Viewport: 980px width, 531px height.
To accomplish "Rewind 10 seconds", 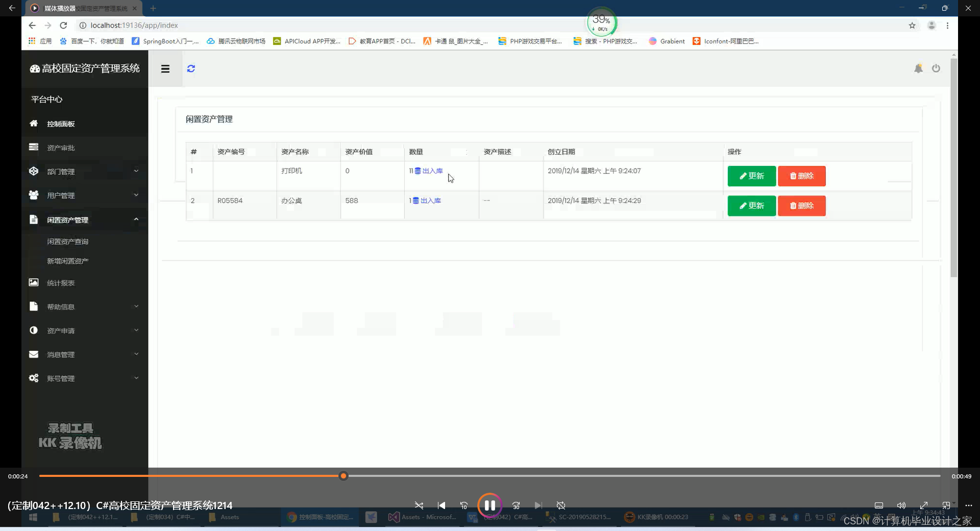I will [x=464, y=505].
